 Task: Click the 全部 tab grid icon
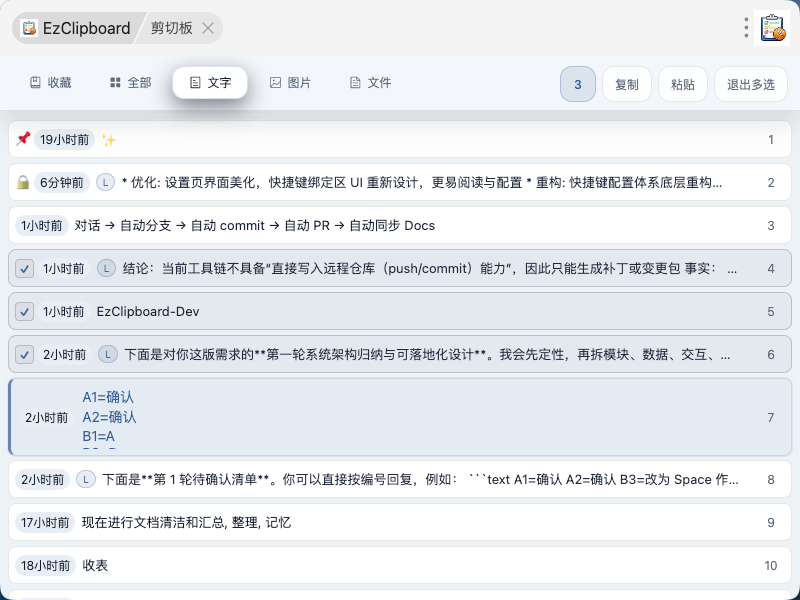pyautogui.click(x=115, y=83)
